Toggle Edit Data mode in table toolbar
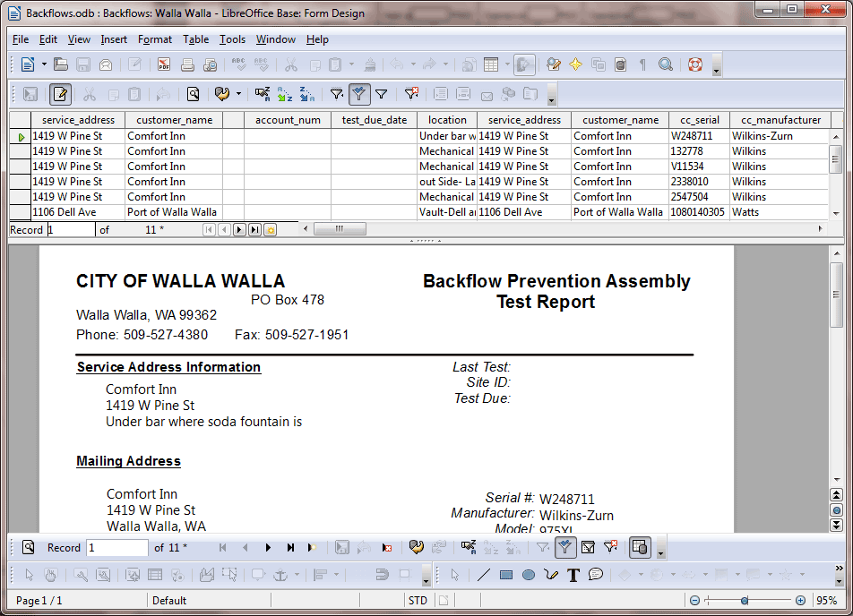The width and height of the screenshot is (853, 616). coord(61,93)
